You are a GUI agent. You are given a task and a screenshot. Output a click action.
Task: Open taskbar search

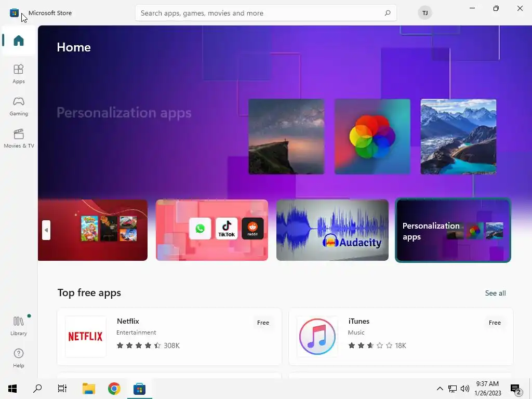pos(37,389)
